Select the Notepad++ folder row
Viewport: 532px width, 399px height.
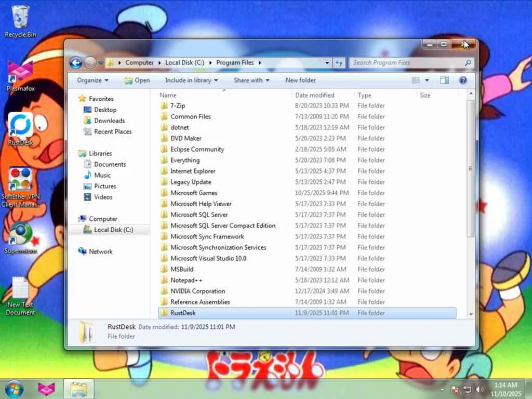click(x=307, y=280)
